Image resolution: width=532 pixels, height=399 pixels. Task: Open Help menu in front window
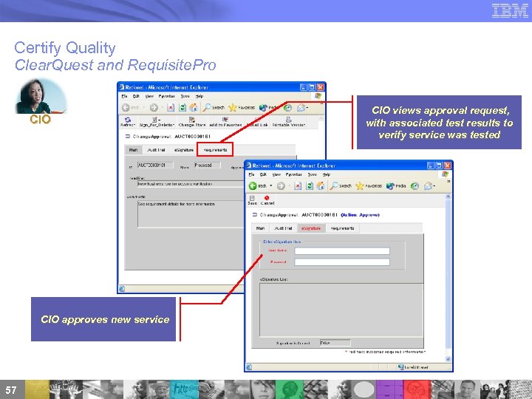pyautogui.click(x=327, y=174)
